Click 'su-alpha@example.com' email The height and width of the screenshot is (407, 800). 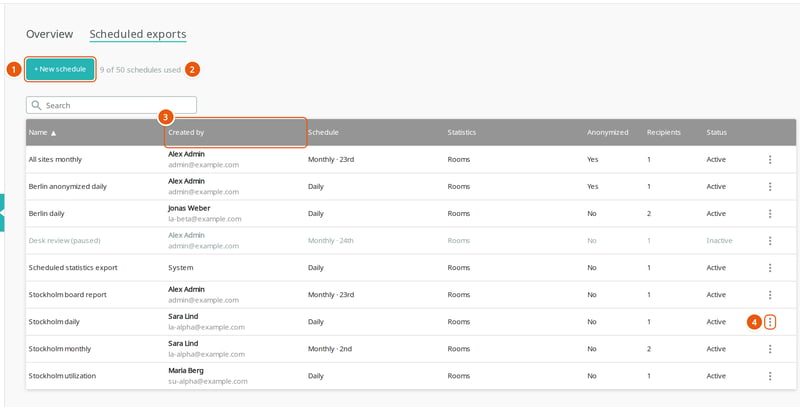(x=208, y=381)
